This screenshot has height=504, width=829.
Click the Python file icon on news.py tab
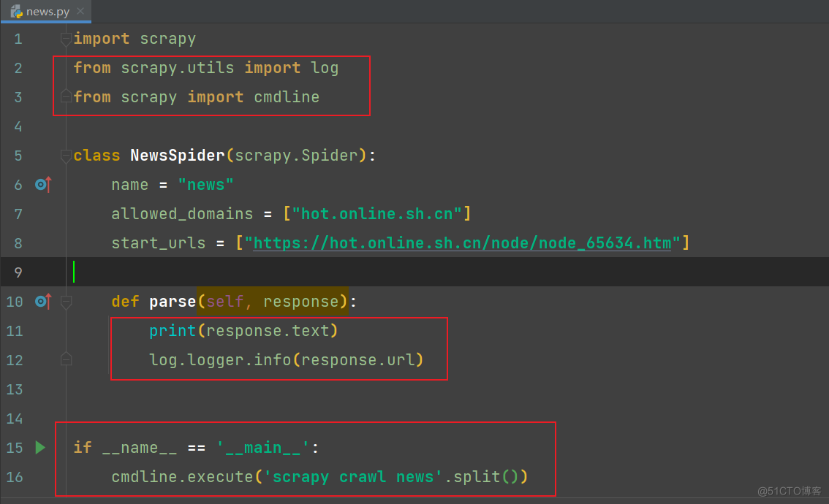[16, 11]
